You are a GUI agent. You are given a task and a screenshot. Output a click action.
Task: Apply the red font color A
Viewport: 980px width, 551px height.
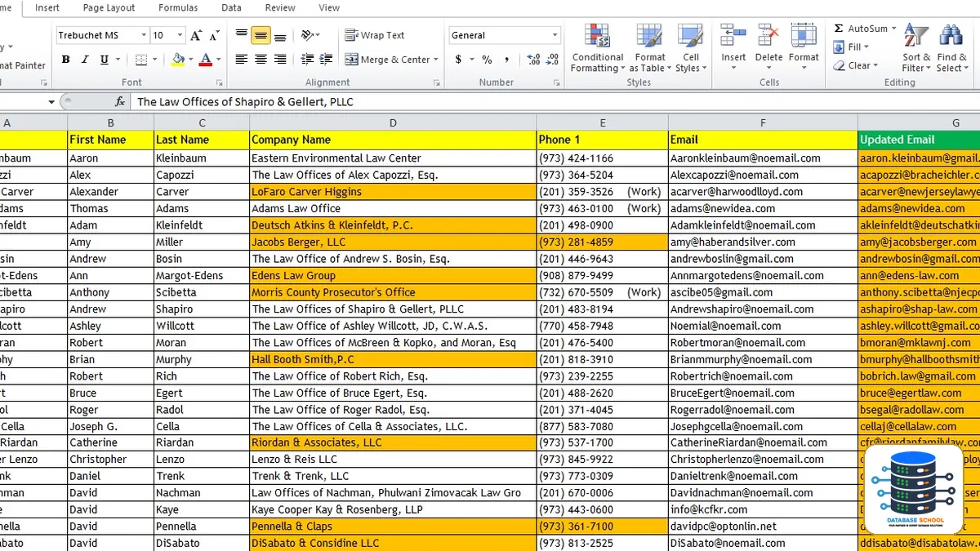point(205,60)
